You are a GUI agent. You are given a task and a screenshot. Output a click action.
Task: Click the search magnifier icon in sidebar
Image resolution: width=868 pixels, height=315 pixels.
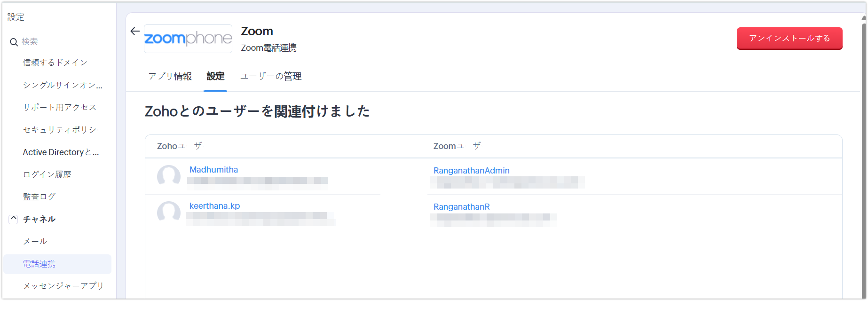[14, 42]
